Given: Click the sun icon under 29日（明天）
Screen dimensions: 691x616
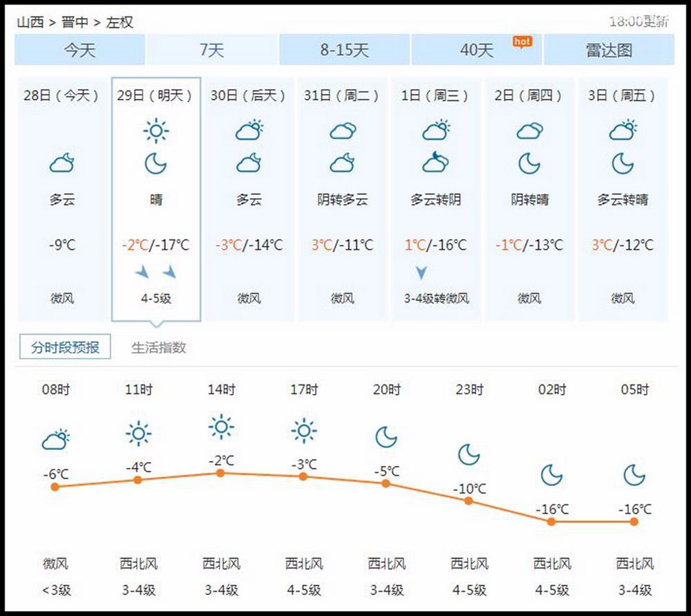Looking at the screenshot, I should [x=155, y=130].
